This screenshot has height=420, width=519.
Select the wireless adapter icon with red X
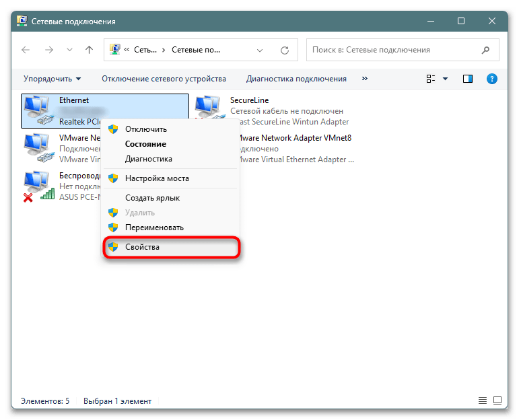tap(39, 186)
